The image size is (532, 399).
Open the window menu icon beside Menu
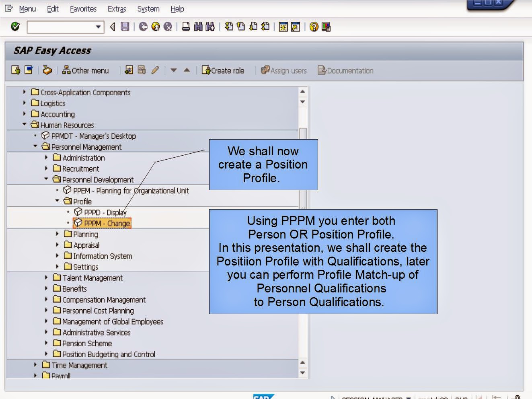coord(9,8)
